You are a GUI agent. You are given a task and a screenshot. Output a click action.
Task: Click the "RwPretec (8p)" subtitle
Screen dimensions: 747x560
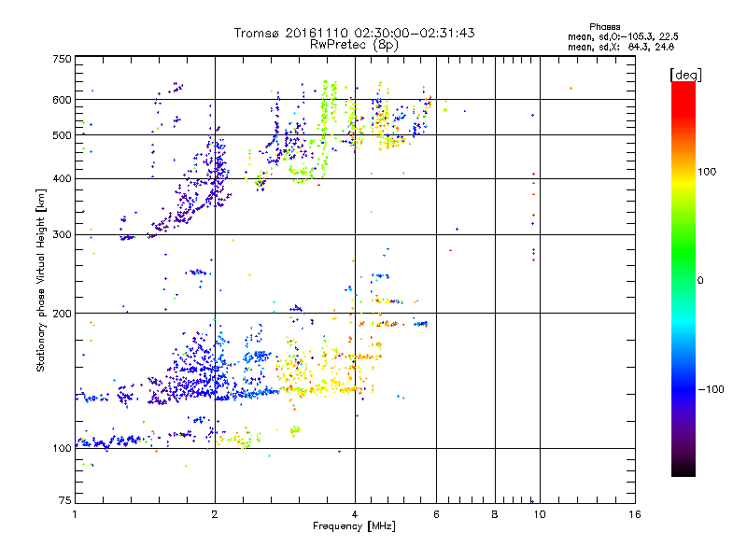pyautogui.click(x=354, y=45)
